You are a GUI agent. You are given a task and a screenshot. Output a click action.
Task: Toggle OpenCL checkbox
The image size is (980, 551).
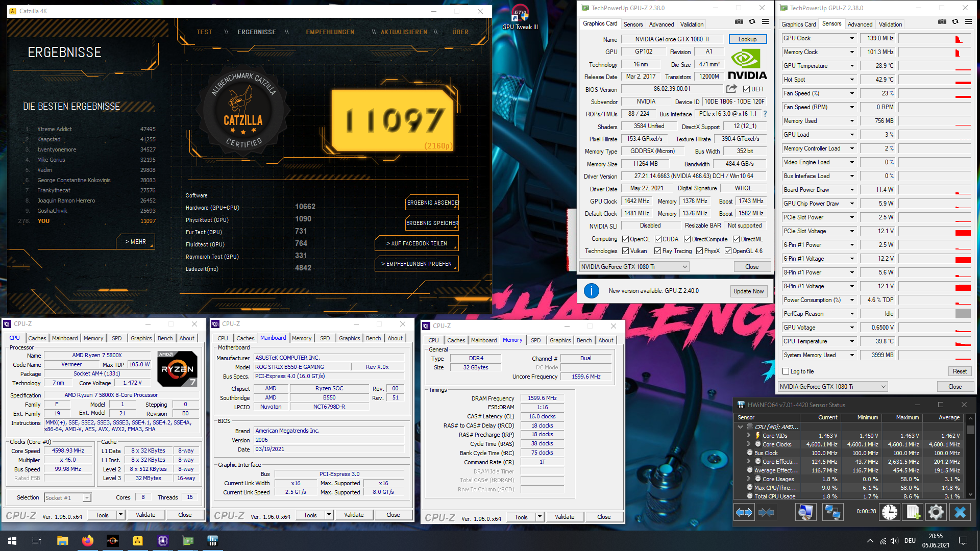[x=625, y=239]
